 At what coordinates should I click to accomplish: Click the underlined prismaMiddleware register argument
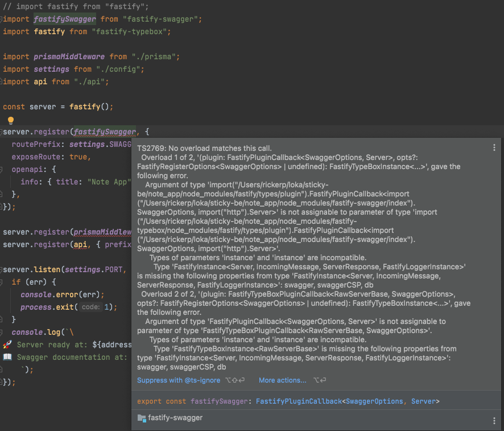102,232
